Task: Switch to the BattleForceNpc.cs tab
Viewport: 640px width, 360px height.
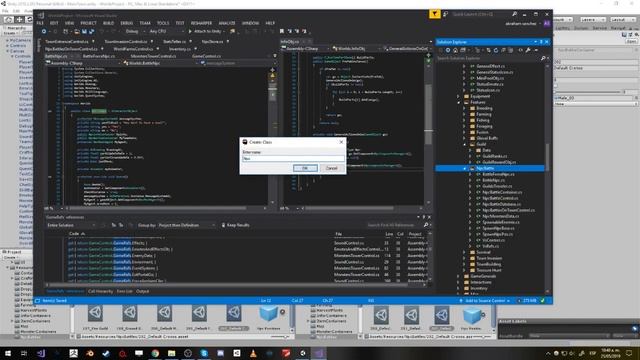Action: [99, 56]
